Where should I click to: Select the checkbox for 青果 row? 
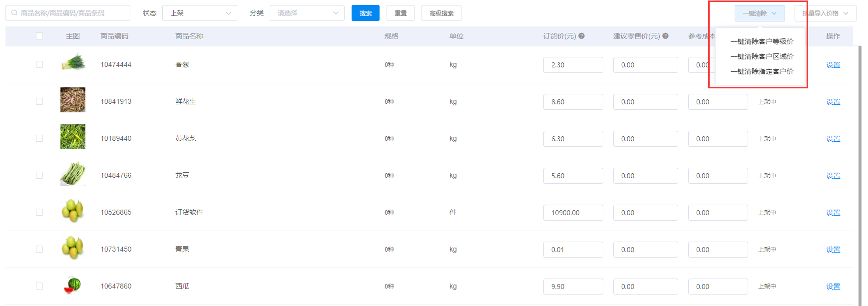coord(39,249)
